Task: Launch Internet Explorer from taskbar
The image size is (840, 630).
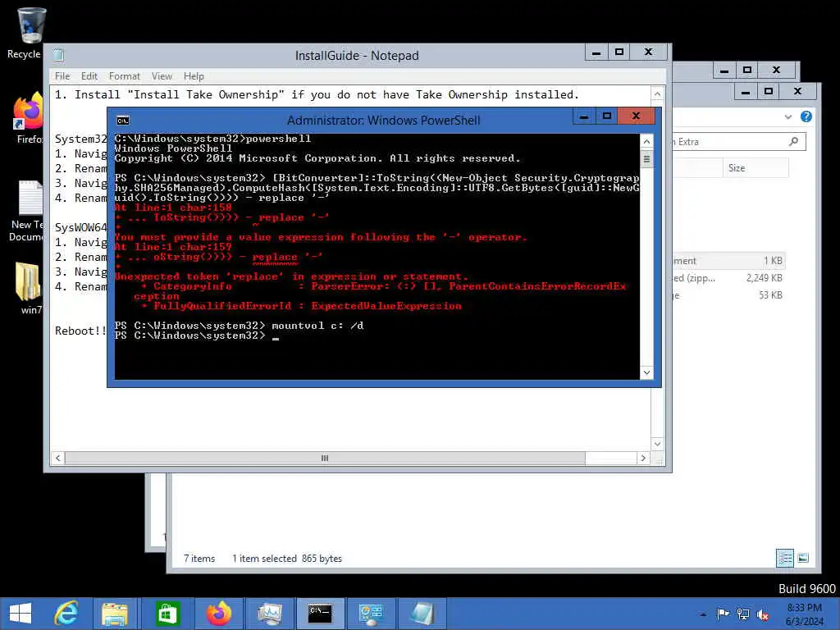Action: point(67,614)
